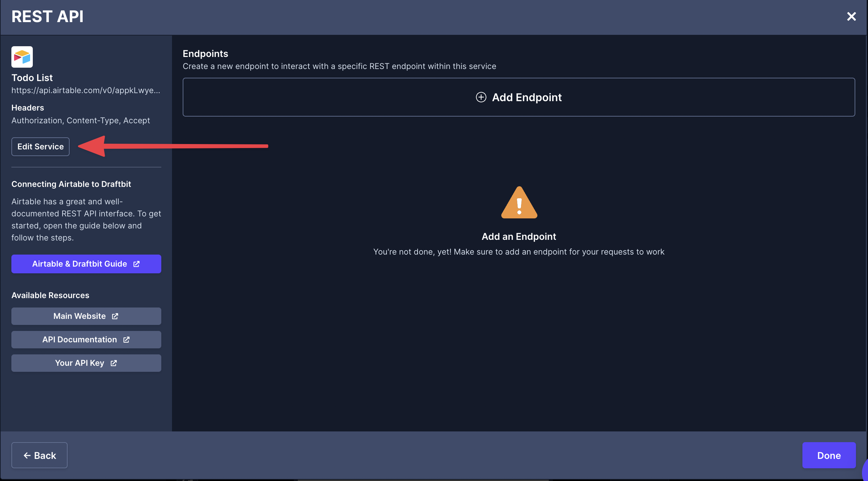Open the Edit Service button
This screenshot has width=868, height=481.
[40, 146]
